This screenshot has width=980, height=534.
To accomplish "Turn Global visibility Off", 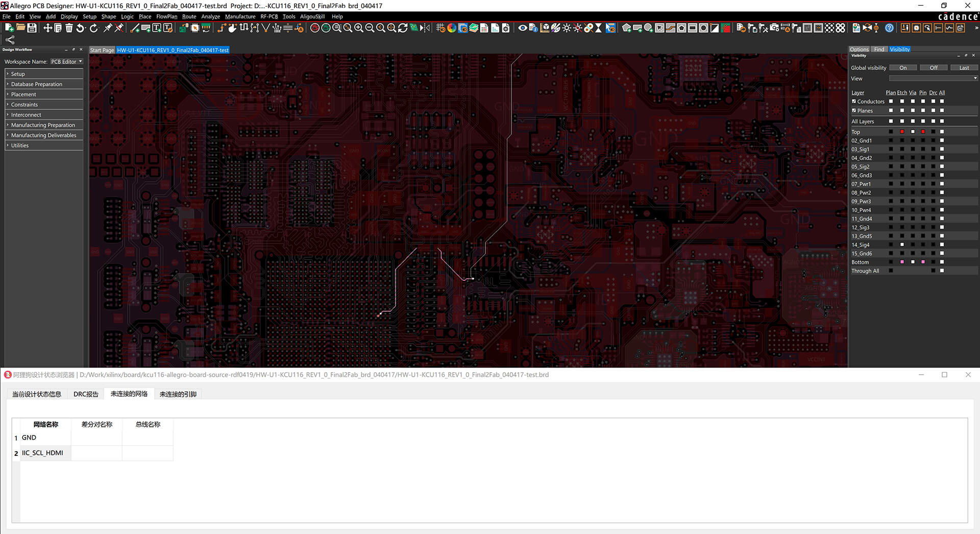I will [x=934, y=67].
